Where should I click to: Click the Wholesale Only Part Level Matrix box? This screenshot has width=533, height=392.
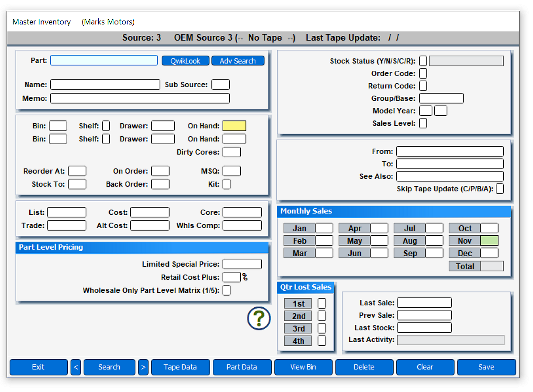click(x=226, y=290)
